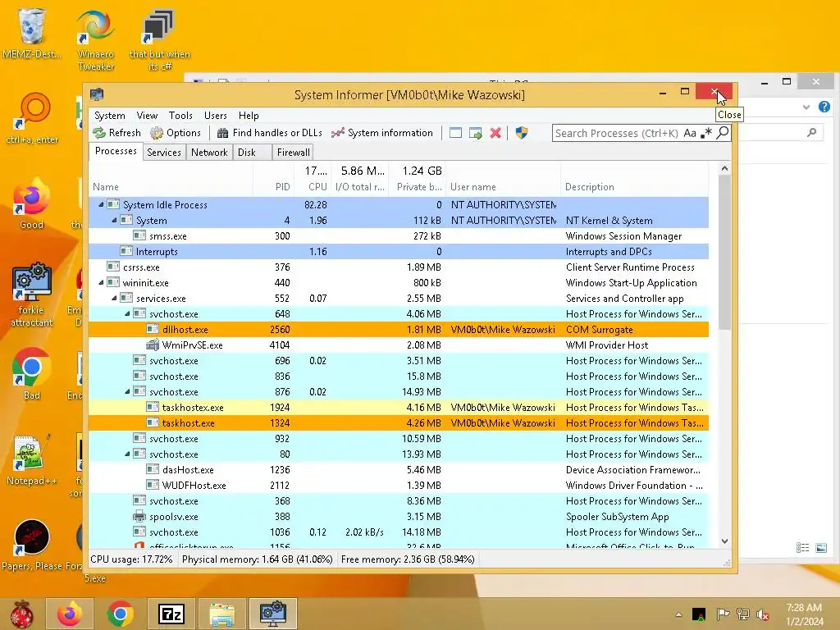Open the View menu

tap(147, 116)
